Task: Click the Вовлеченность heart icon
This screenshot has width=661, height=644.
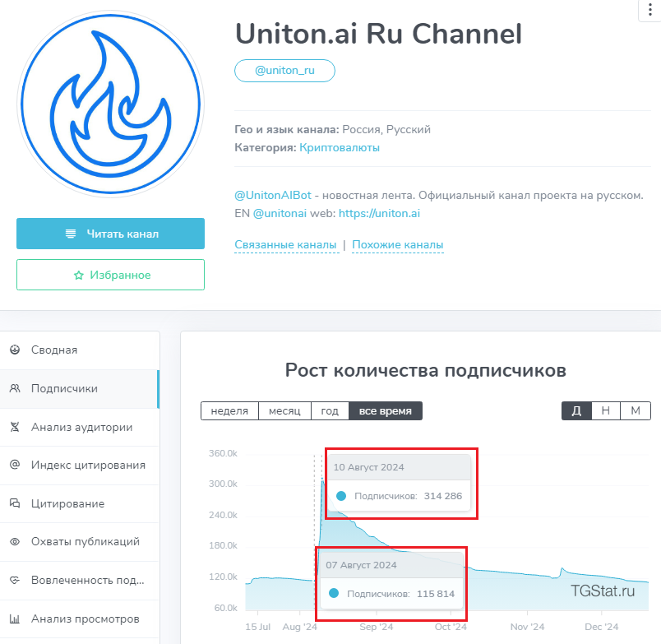Action: (15, 580)
